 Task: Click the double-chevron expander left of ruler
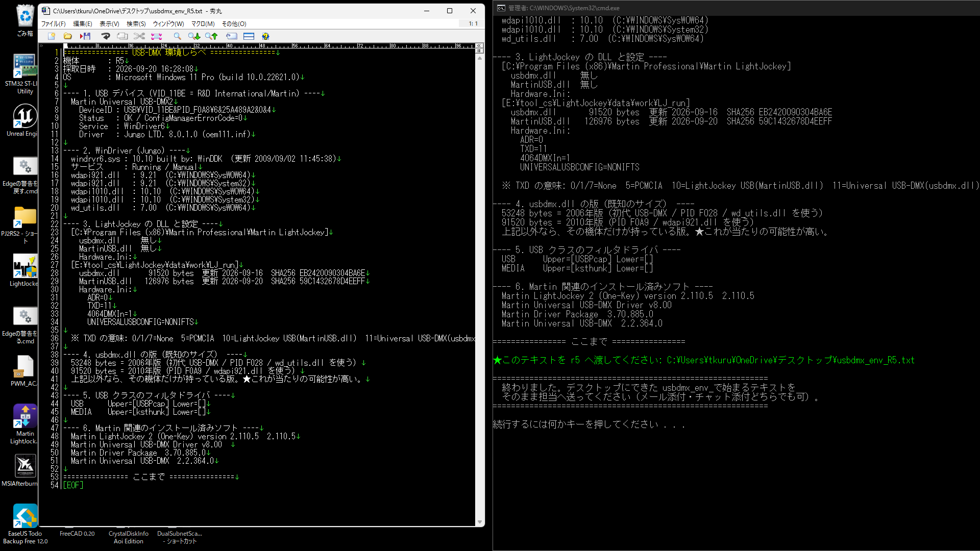(x=41, y=45)
